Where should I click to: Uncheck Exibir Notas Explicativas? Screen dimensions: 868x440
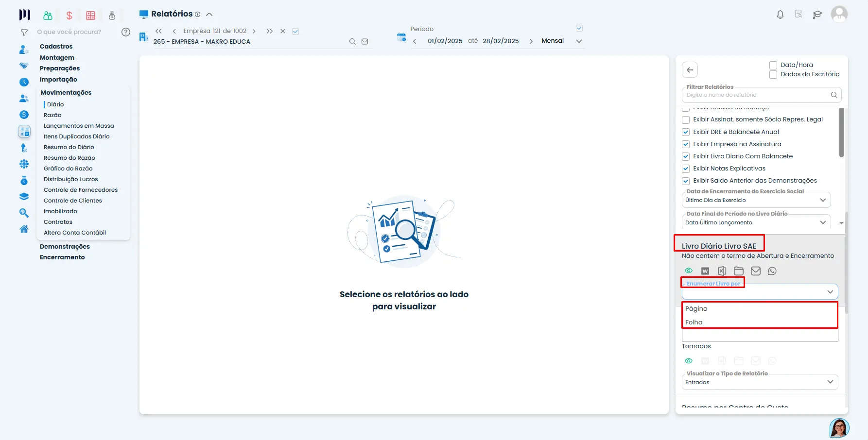(x=686, y=169)
